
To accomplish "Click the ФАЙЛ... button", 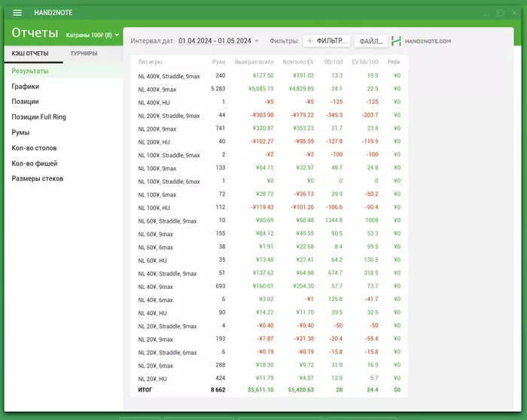I will 370,41.
